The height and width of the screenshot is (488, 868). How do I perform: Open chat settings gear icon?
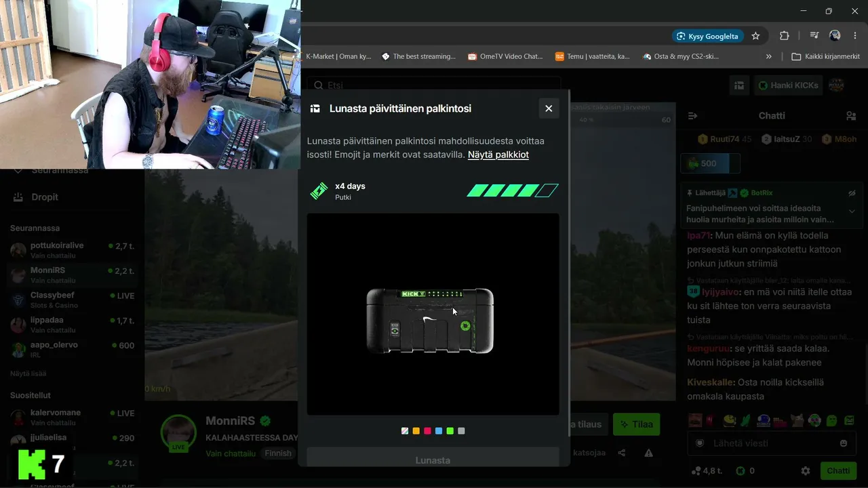[806, 470]
